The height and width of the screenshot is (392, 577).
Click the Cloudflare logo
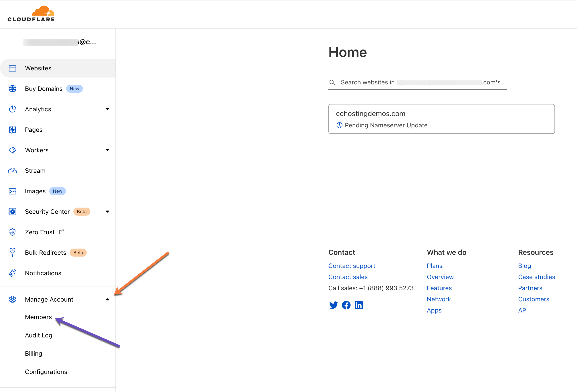click(x=31, y=14)
